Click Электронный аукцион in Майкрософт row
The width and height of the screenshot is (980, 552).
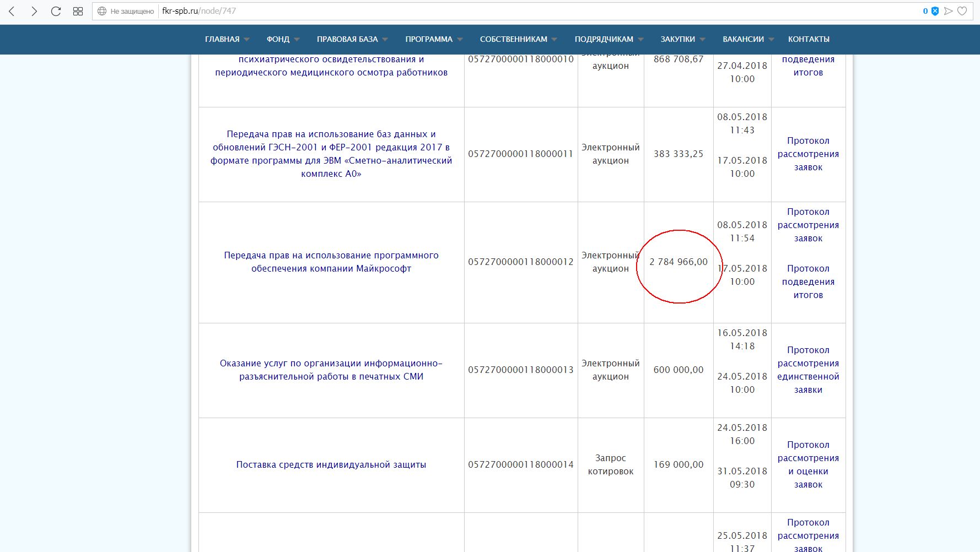pyautogui.click(x=611, y=262)
